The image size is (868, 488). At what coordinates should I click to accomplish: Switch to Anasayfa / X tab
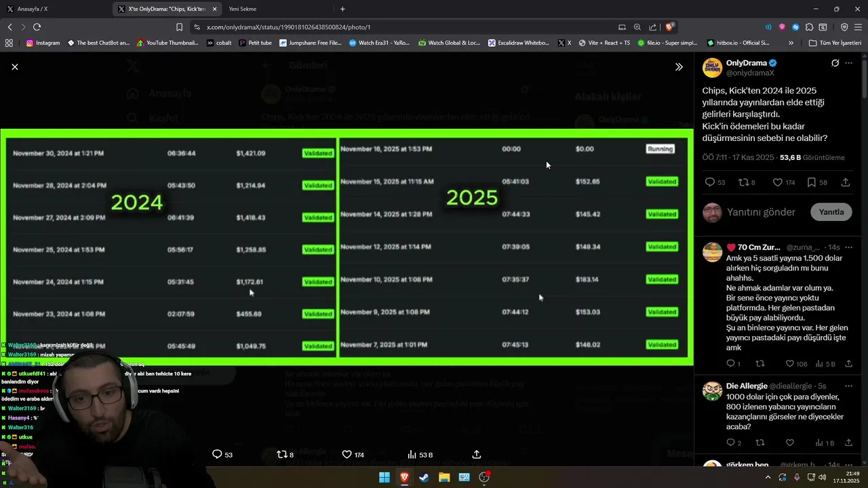pos(54,9)
